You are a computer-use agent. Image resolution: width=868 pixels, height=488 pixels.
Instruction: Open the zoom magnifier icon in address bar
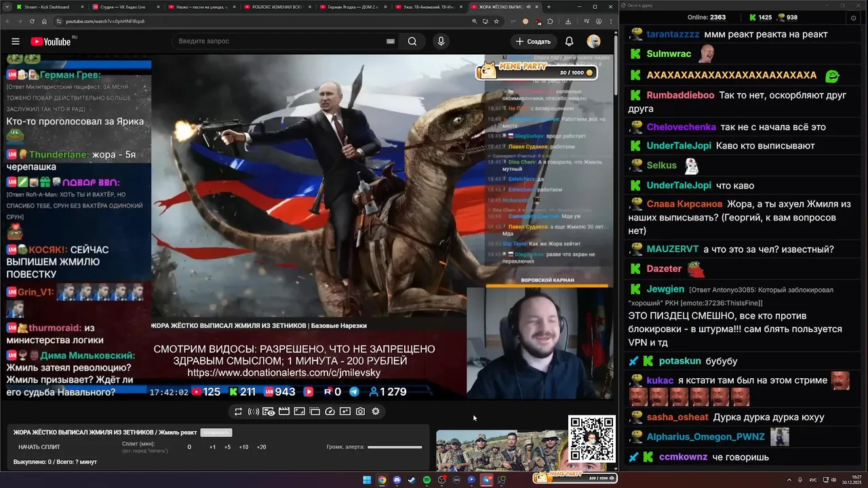coord(474,21)
